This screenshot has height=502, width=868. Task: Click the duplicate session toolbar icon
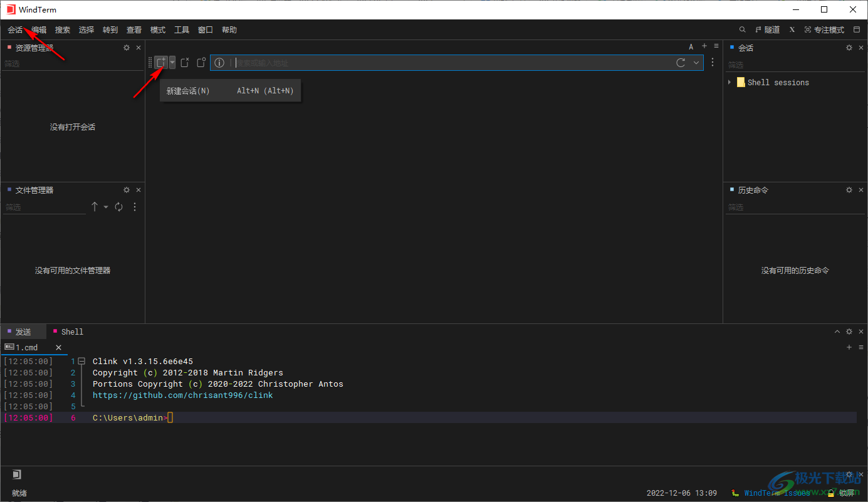(201, 63)
